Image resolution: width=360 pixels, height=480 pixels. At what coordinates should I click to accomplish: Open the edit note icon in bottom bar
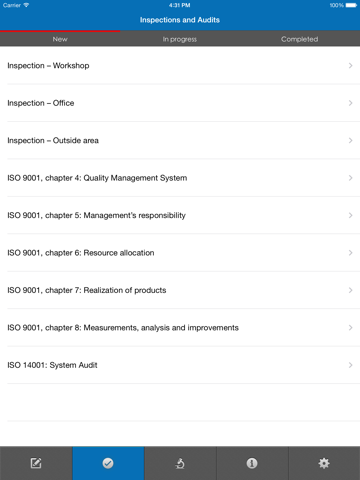pos(36,463)
